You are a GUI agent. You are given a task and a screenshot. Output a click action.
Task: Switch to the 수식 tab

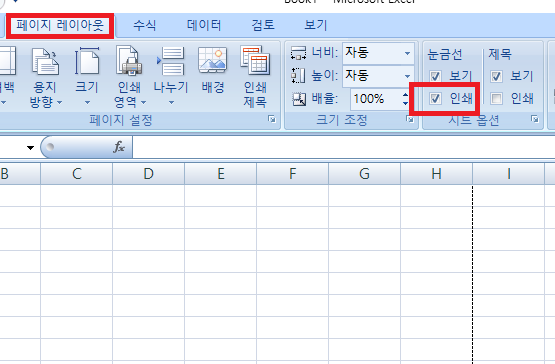[x=144, y=25]
